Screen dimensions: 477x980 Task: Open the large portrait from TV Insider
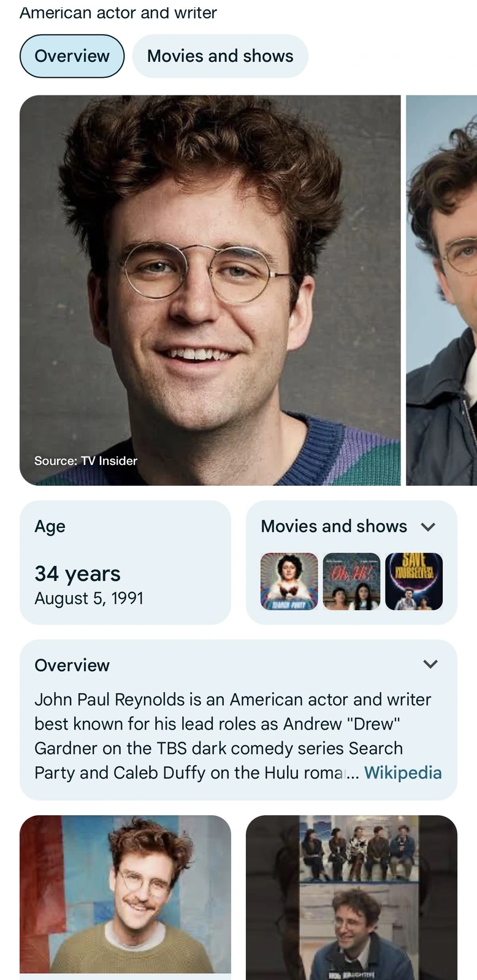[210, 290]
